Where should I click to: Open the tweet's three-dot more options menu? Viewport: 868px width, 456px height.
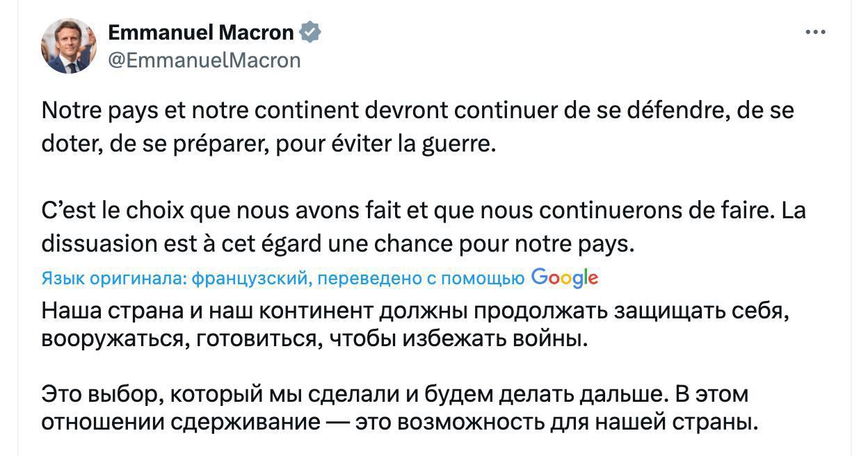815,33
